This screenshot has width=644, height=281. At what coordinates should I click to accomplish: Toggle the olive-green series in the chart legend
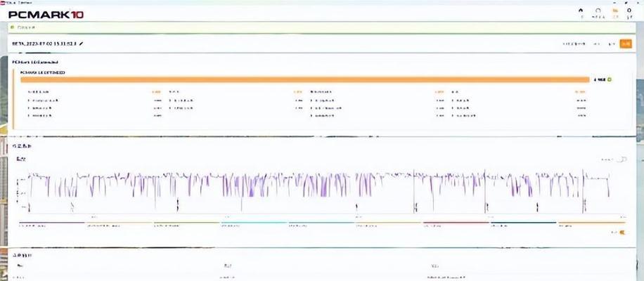[x=186, y=224]
